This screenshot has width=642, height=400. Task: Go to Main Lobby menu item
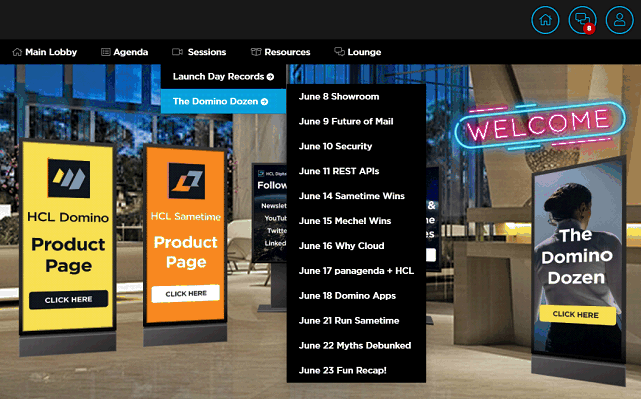tap(45, 52)
